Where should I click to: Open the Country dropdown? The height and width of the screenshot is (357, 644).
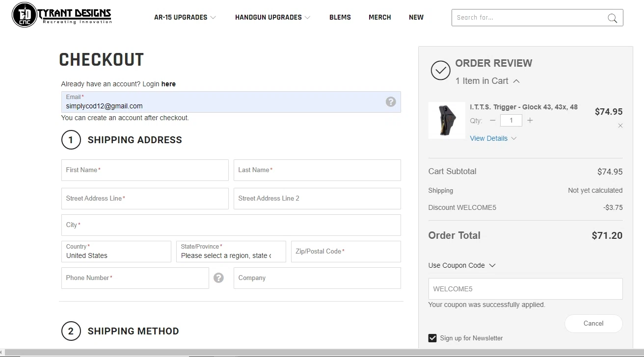[x=116, y=252]
